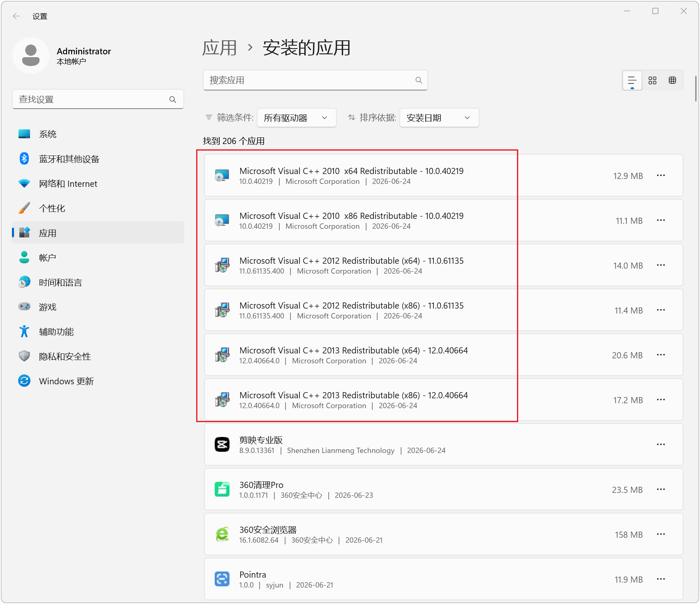Open more options for Visual C++ 2010 x86

661,220
